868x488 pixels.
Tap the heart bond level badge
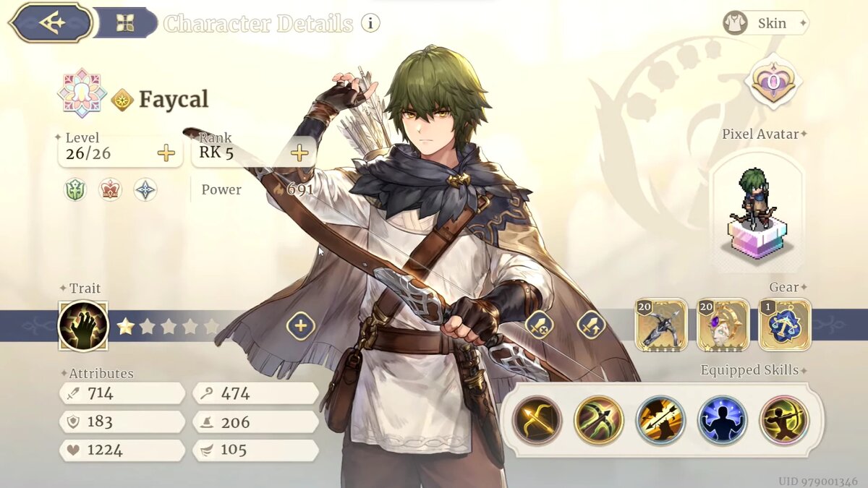click(x=773, y=82)
